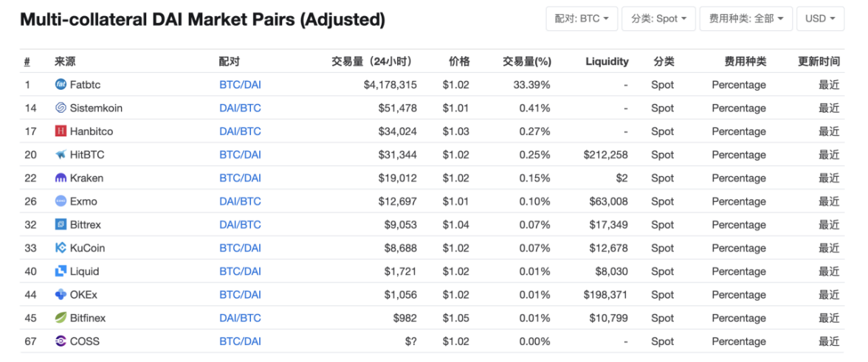
Task: Select the $1.04 price for Bittrex
Action: 455,224
